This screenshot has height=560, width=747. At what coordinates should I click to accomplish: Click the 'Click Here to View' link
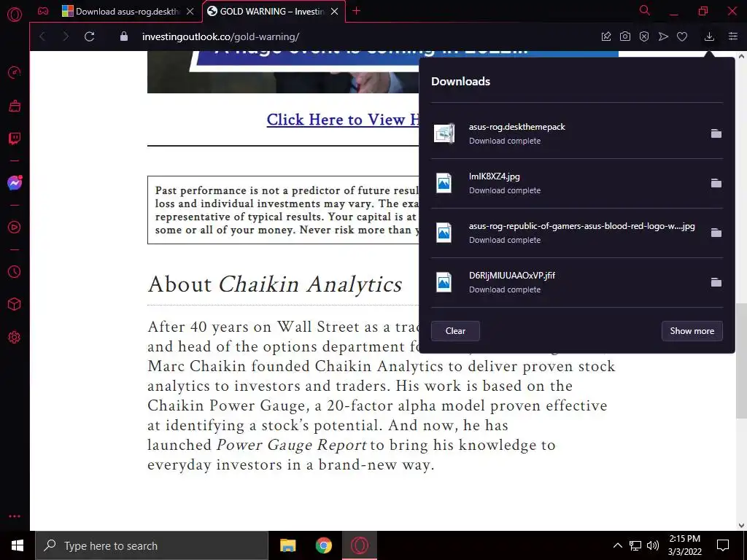343,120
